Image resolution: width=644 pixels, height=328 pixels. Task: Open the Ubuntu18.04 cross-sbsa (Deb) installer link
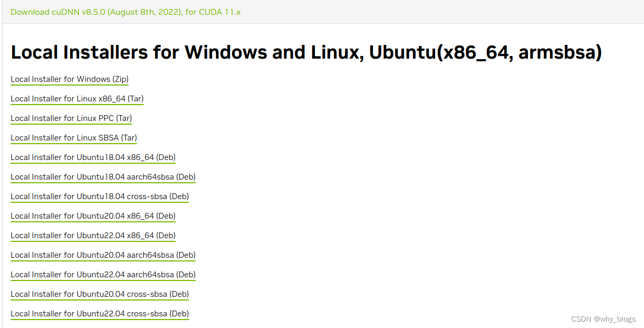[99, 196]
